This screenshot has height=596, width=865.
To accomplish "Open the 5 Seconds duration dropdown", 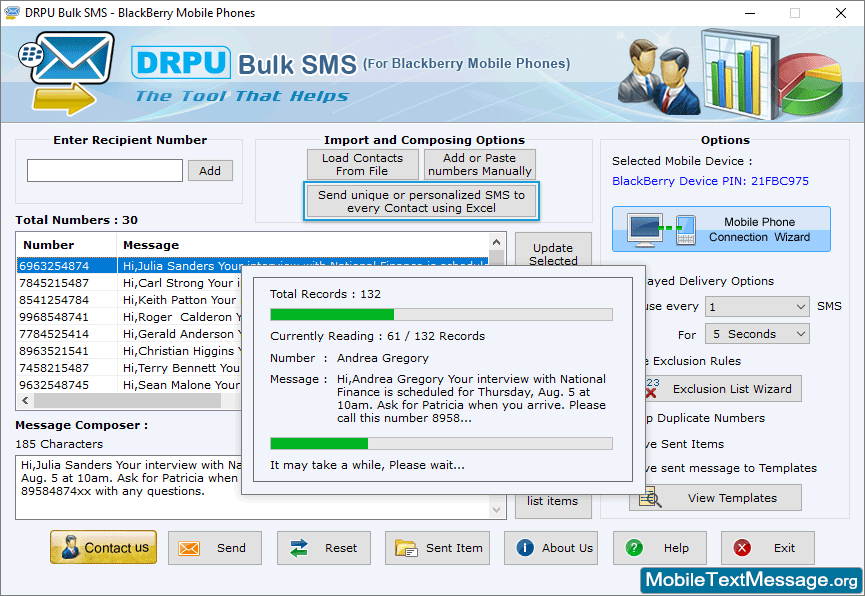I will (757, 334).
